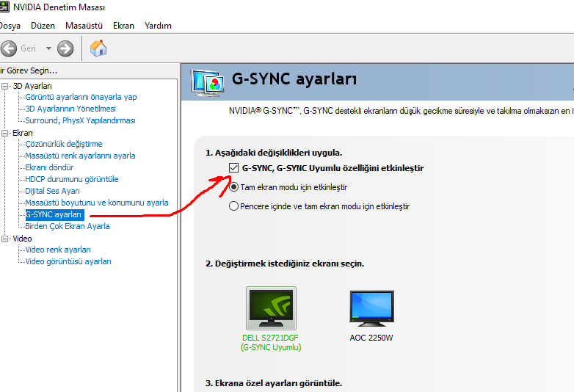Open Görüntü ayarlarını önayarla yap
The width and height of the screenshot is (574, 392).
coord(81,97)
